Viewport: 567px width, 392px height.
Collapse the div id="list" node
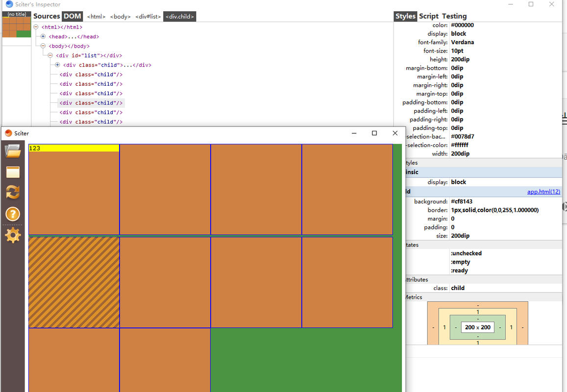tap(50, 55)
